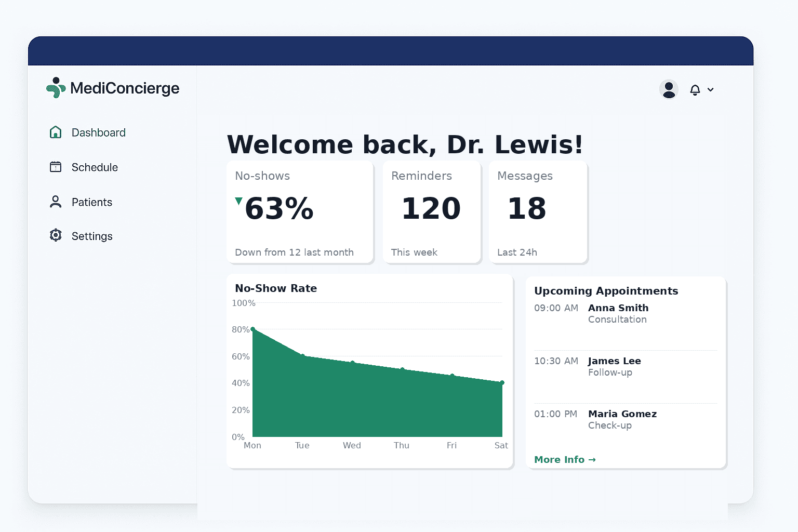
Task: Click the Monday data point on No-Show Rate chart
Action: (x=253, y=329)
